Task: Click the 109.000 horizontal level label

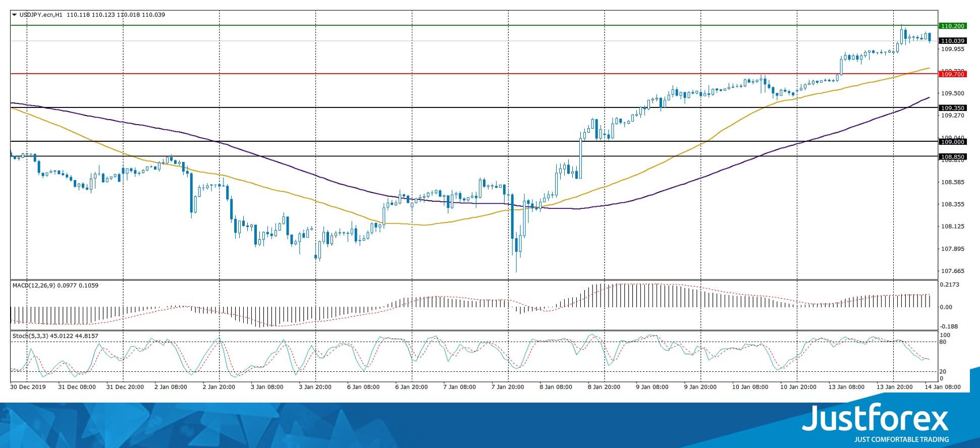Action: pyautogui.click(x=952, y=142)
